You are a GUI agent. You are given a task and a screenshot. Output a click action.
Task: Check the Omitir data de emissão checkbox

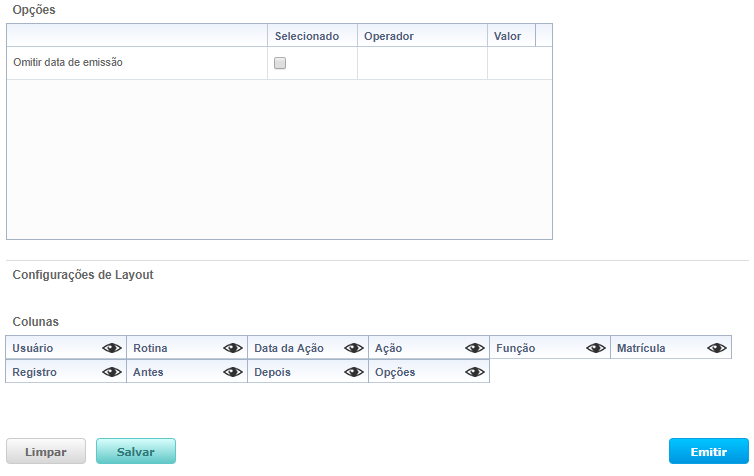(x=280, y=63)
